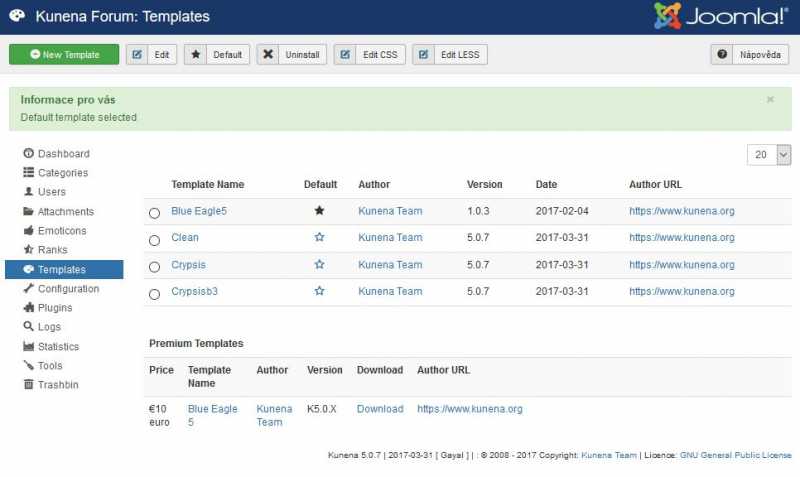
Task: Select the Clean template radio button
Action: tap(154, 240)
